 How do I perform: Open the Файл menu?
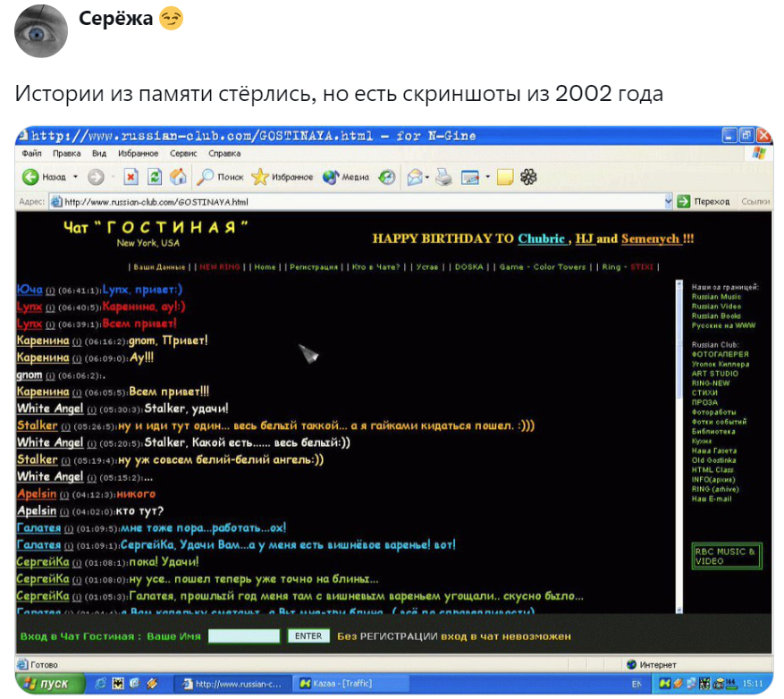tap(32, 154)
